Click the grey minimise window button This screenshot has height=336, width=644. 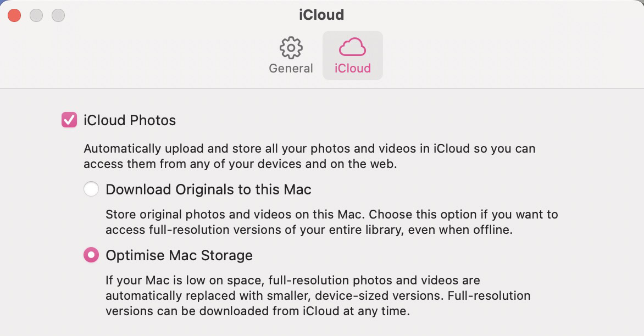(x=36, y=15)
